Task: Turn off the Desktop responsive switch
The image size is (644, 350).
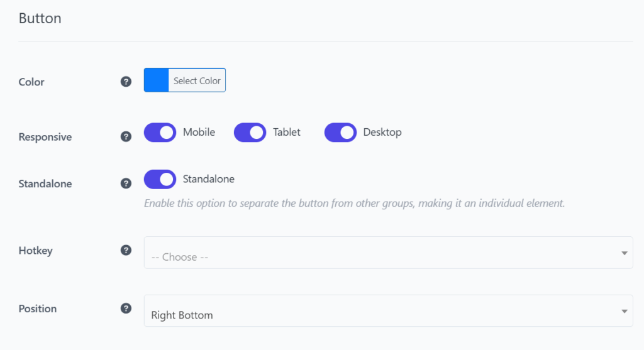Action: (x=340, y=133)
